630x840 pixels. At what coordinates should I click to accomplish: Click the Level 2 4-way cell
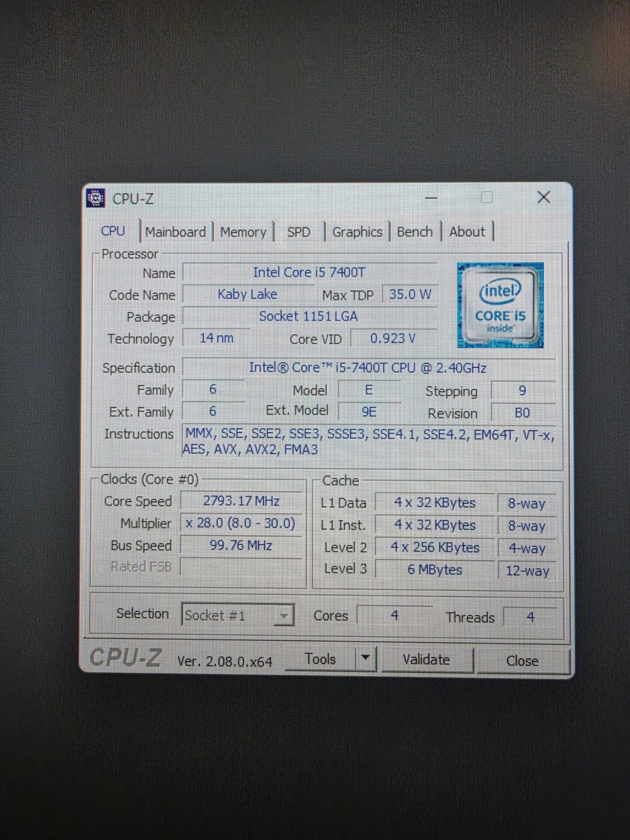(x=527, y=548)
